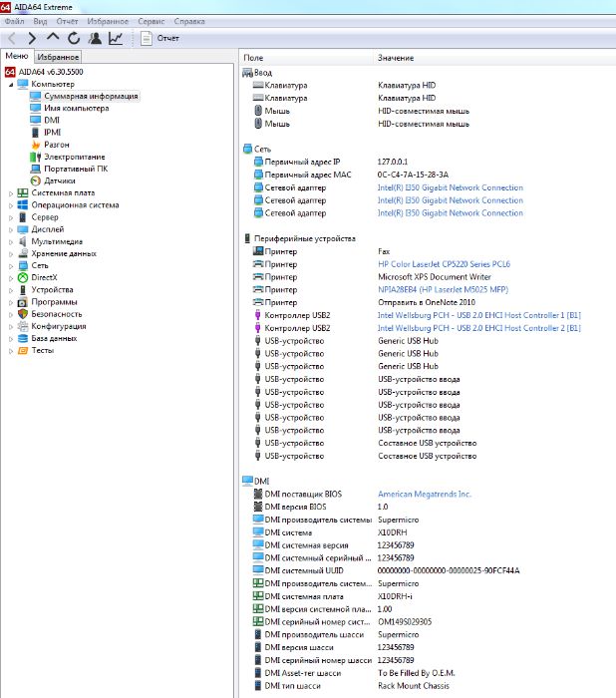This screenshot has height=698, width=616.
Task: Open the graph chart icon in toolbar
Action: click(116, 38)
